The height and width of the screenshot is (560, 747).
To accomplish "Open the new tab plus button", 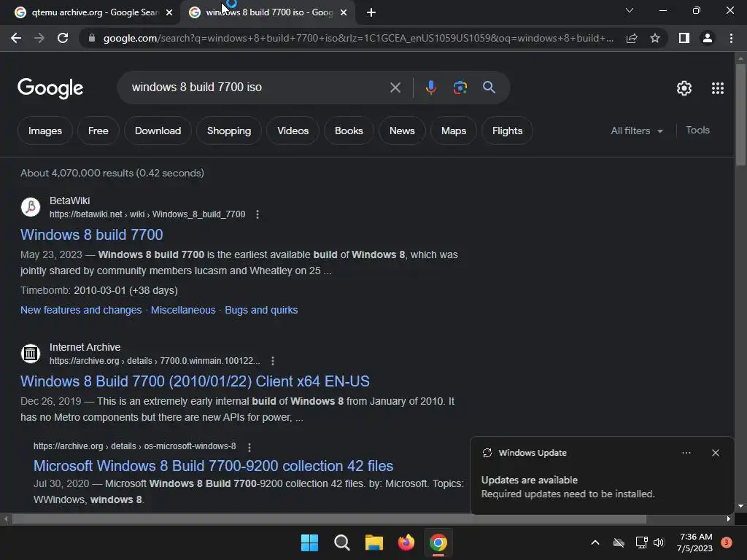I will tap(371, 13).
